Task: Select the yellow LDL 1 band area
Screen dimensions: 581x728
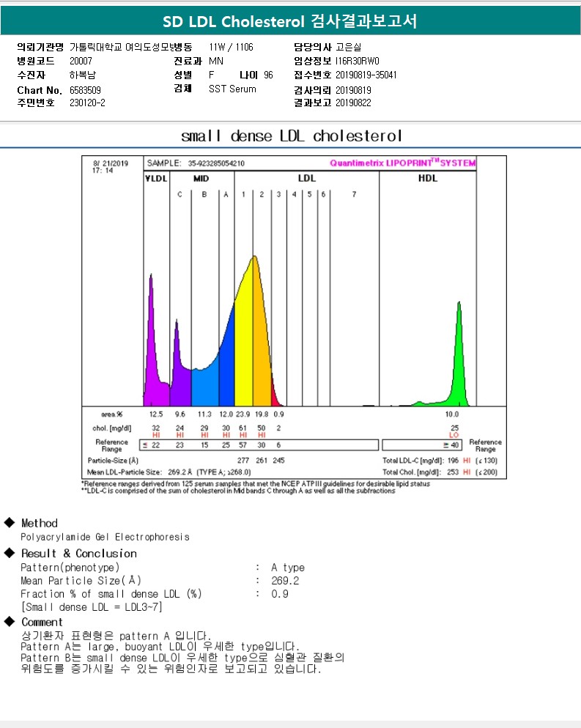Action: (244, 344)
